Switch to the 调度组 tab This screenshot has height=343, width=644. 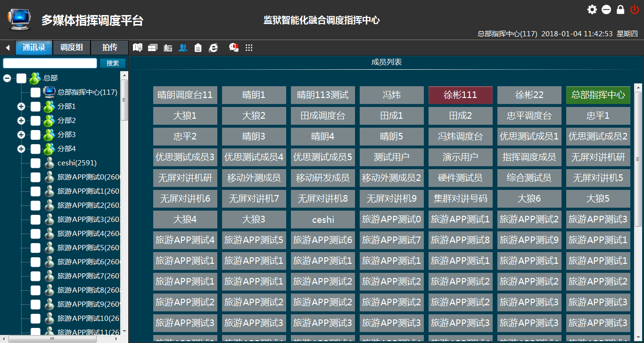point(72,48)
